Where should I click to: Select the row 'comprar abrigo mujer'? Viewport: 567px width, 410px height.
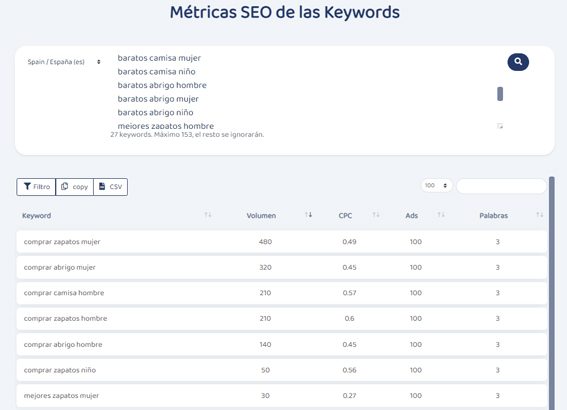281,267
